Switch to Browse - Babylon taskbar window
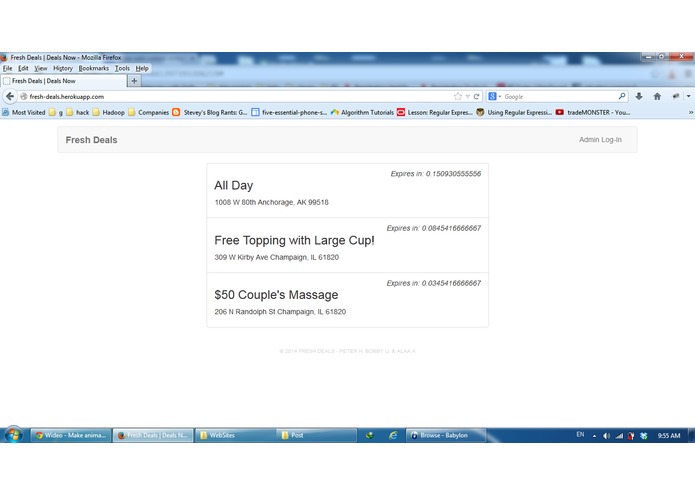 [x=446, y=436]
